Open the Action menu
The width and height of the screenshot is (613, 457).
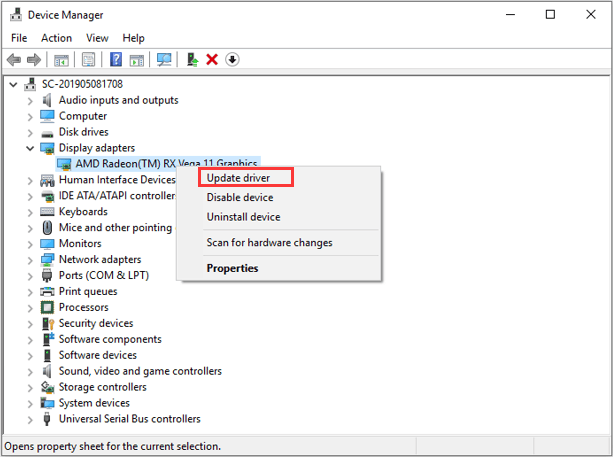[x=56, y=38]
